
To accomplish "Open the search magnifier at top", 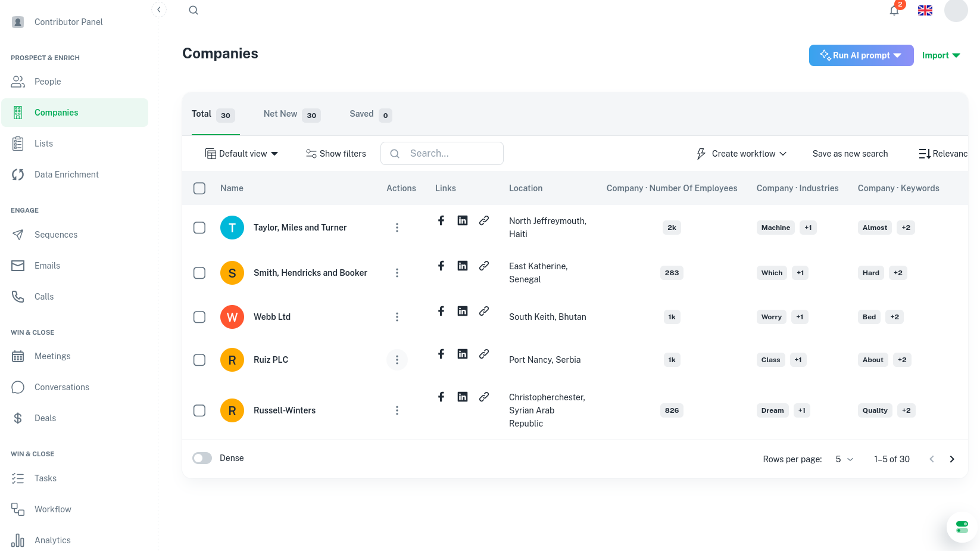I will point(193,10).
